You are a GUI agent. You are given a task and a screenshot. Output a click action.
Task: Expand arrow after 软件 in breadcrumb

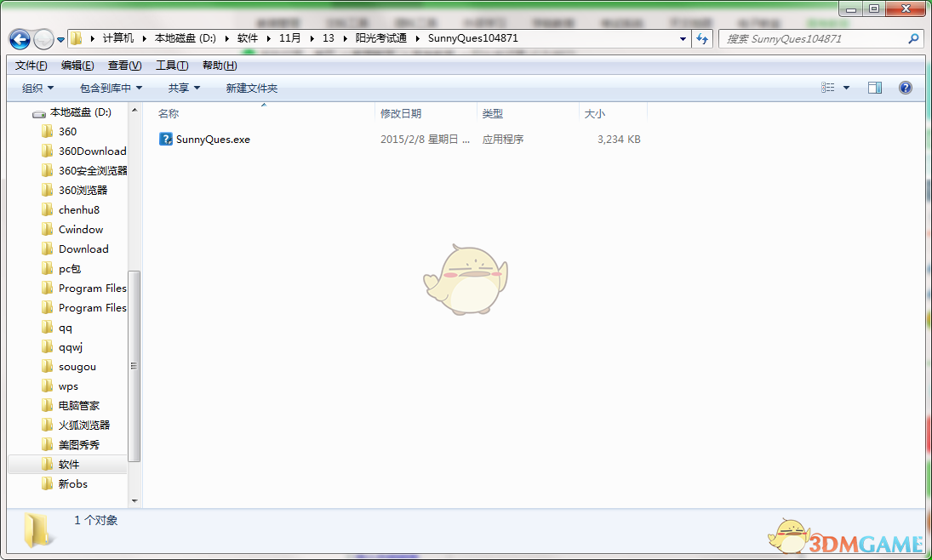click(269, 38)
